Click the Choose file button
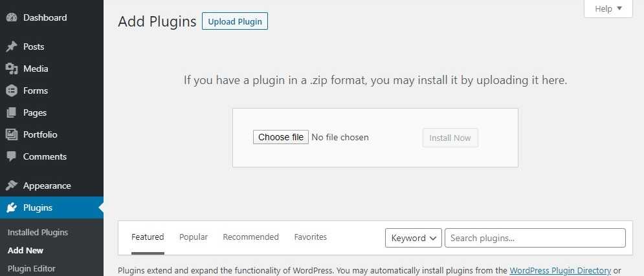Viewport: 644px width, 276px height. point(280,137)
